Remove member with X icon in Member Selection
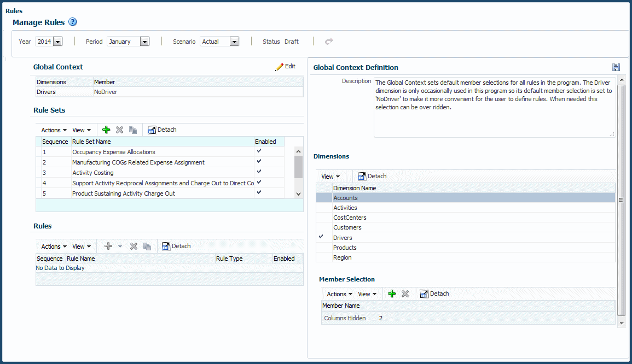 pos(405,293)
